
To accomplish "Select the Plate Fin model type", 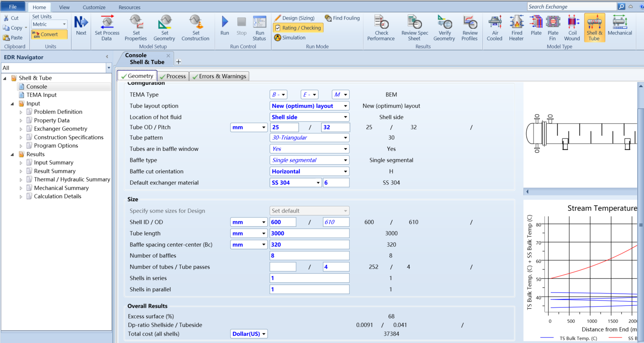I will (x=553, y=28).
